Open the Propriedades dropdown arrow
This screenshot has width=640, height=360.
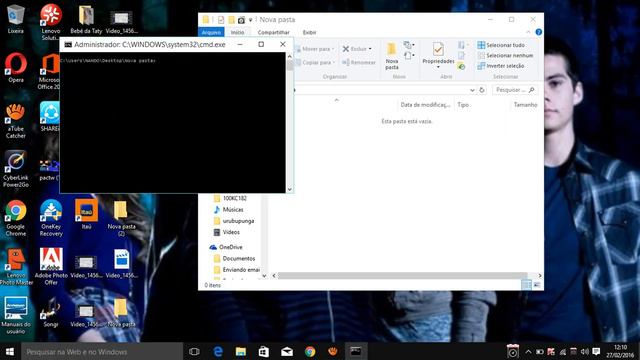coord(438,67)
